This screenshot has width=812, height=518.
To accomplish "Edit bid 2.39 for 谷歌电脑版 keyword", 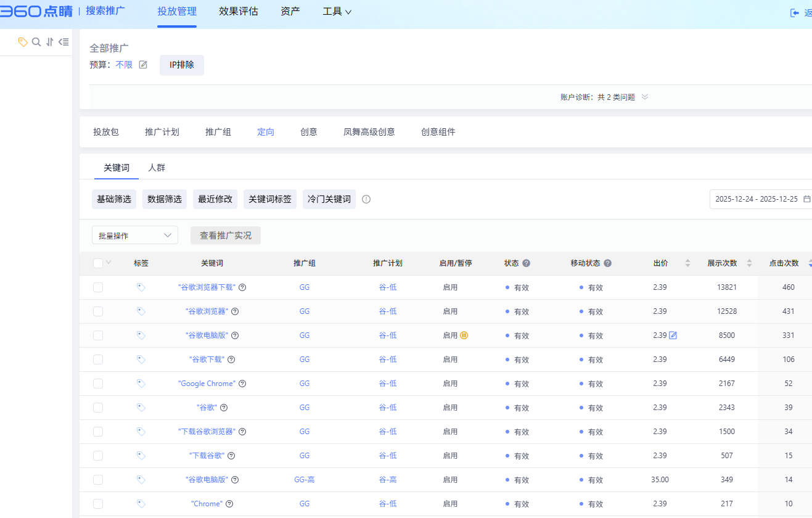I will pos(673,335).
